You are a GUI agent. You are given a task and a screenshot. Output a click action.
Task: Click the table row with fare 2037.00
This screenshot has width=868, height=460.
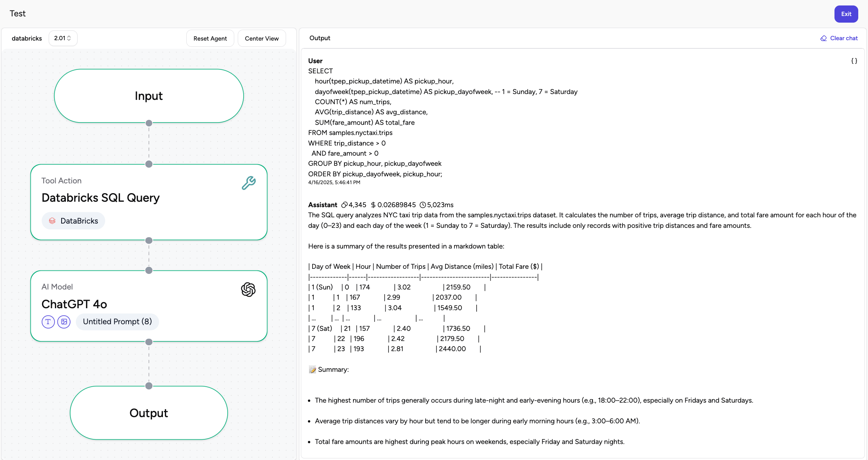[392, 297]
